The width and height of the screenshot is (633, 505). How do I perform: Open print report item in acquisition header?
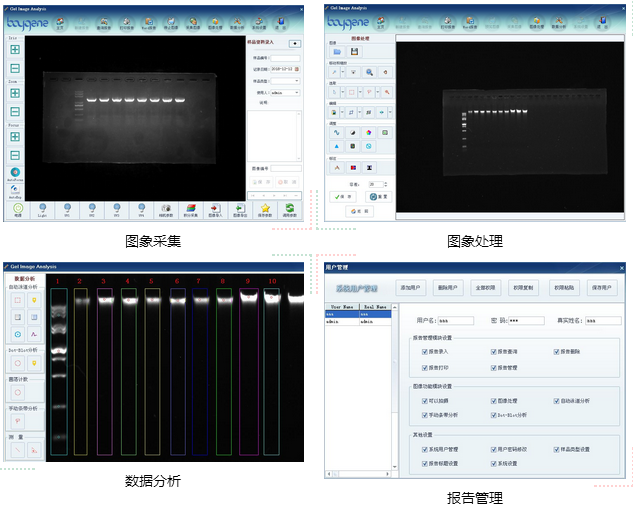(x=126, y=23)
